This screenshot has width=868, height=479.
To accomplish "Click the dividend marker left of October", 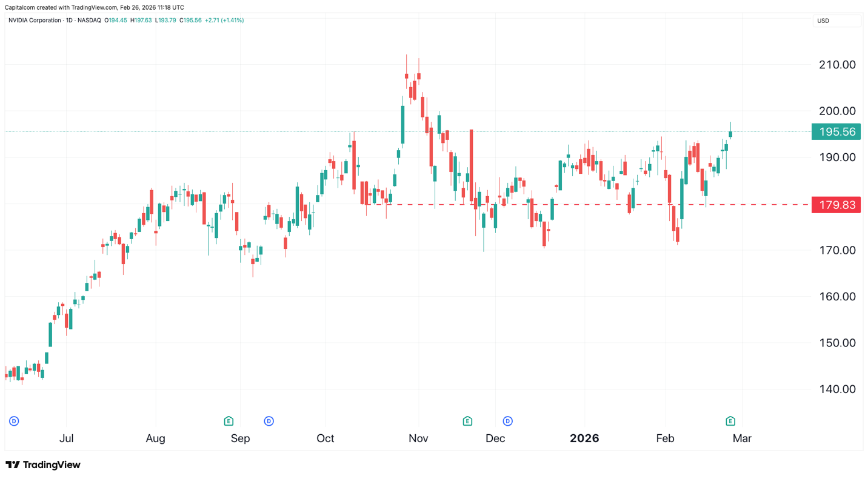I will (x=269, y=421).
